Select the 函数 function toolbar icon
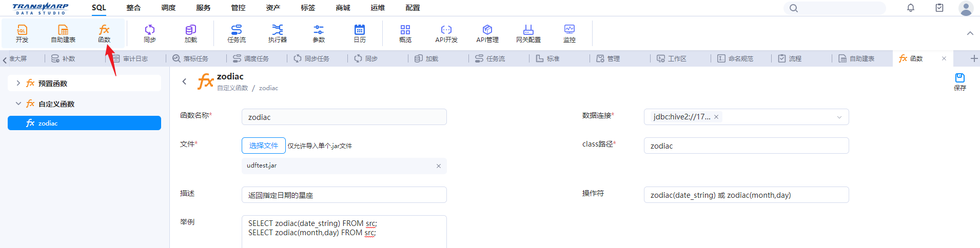The width and height of the screenshot is (980, 248). (104, 34)
